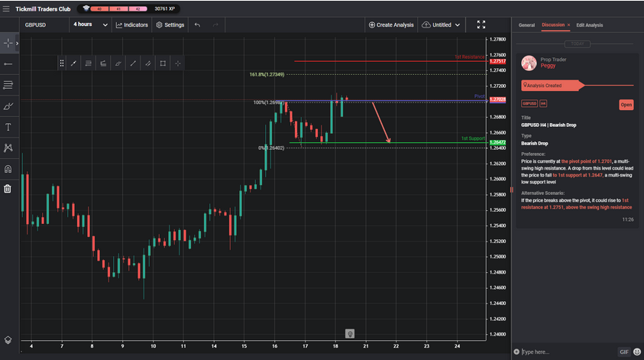Viewport: 644px width, 360px height.
Task: Select the crosshair cursor tool
Action: point(8,43)
